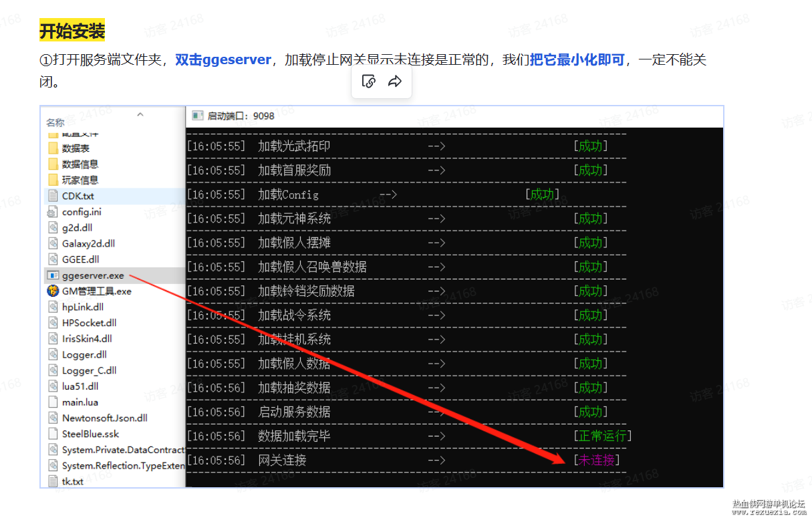The width and height of the screenshot is (812, 522).
Task: Click the copy link icon in floating toolbar
Action: (368, 82)
